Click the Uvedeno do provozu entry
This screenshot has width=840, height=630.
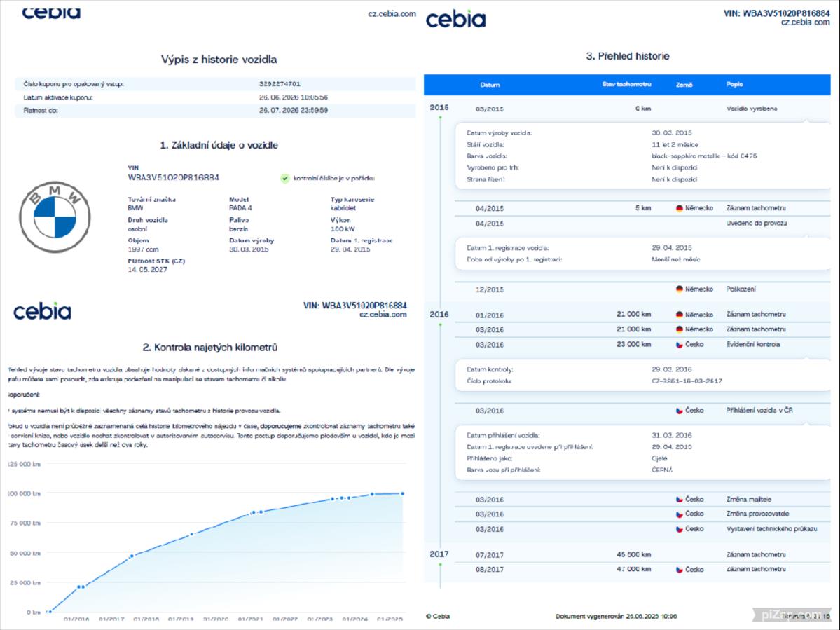(757, 223)
